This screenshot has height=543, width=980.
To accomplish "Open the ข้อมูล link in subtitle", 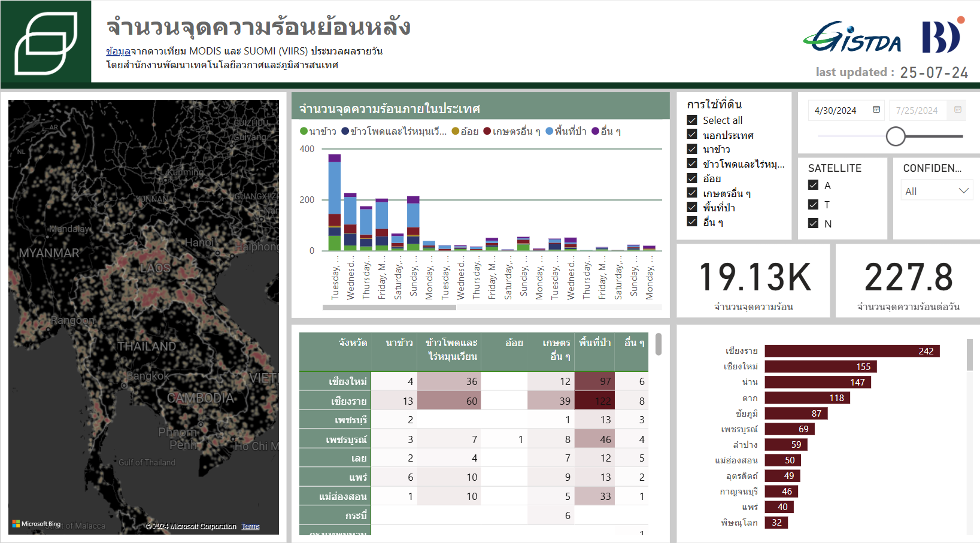I will click(118, 51).
